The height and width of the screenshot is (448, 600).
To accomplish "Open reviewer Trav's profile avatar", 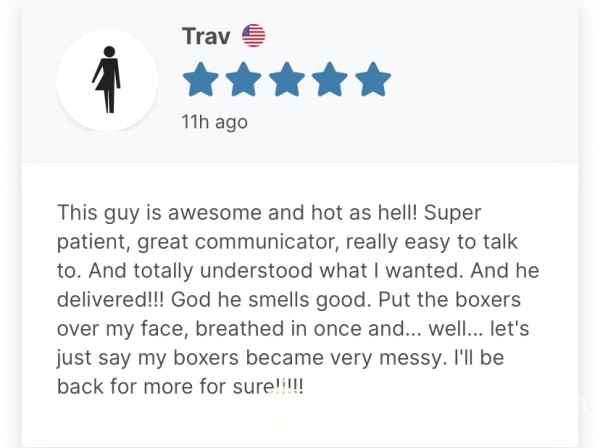I will [x=107, y=80].
